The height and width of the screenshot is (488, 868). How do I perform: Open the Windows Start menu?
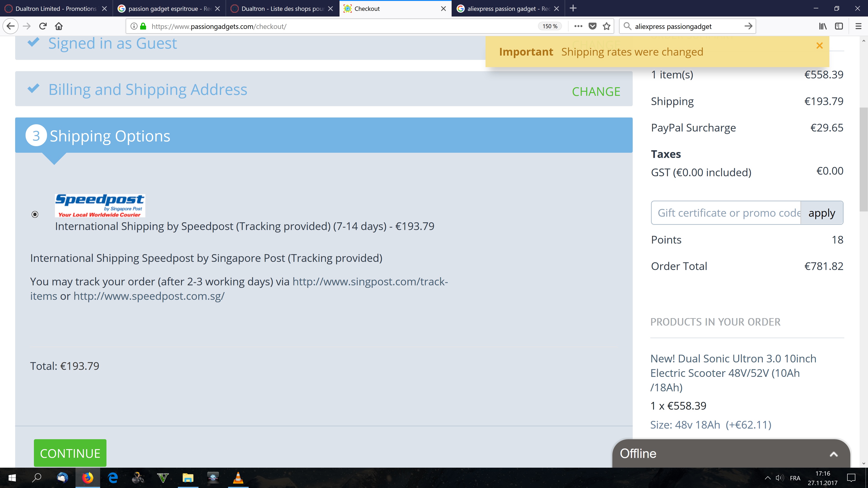coord(12,478)
